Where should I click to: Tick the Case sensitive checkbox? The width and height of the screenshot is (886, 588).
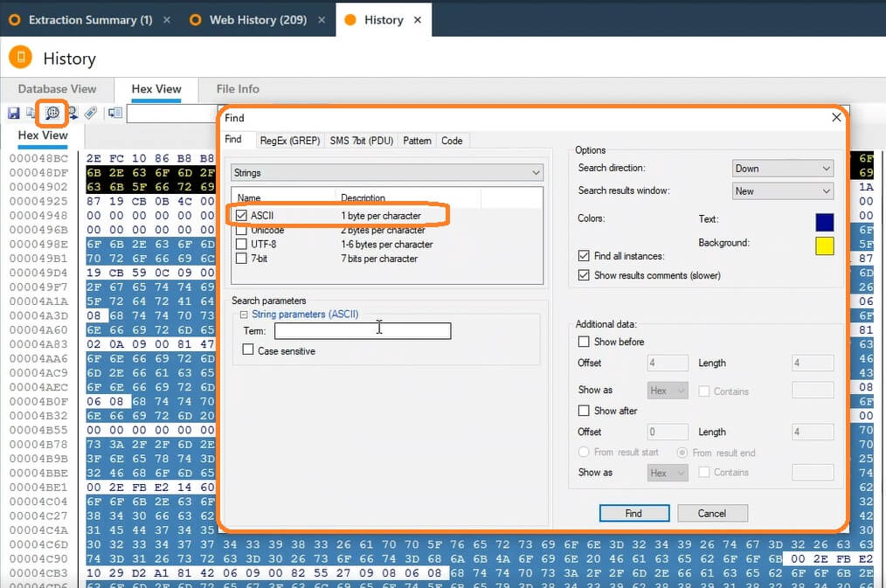(x=247, y=349)
